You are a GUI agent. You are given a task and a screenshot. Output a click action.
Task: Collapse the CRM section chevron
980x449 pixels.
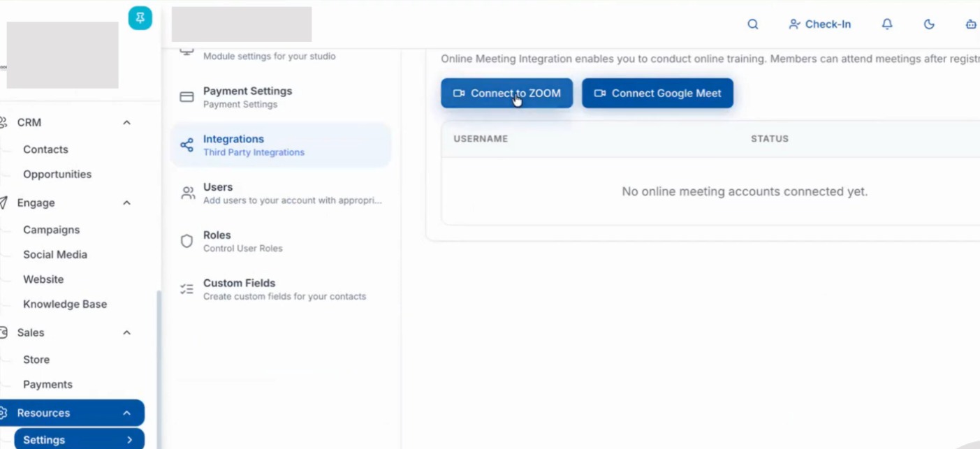126,123
